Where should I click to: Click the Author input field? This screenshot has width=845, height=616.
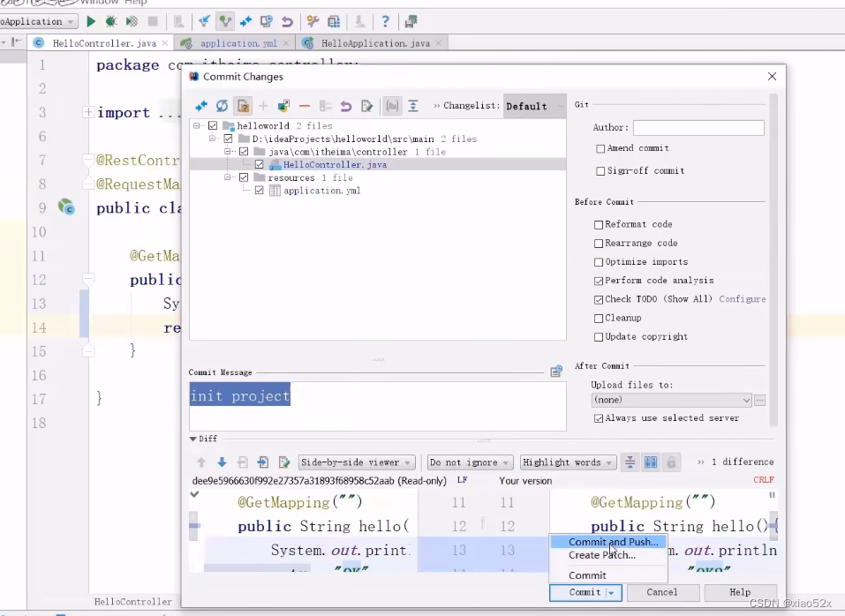point(698,128)
